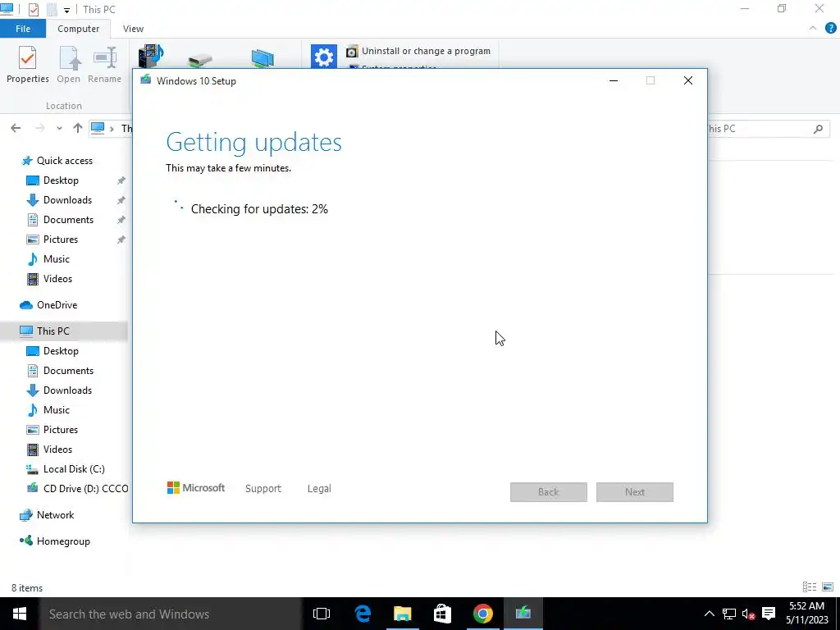Click Uninstall or change a program
840x630 pixels.
point(418,51)
